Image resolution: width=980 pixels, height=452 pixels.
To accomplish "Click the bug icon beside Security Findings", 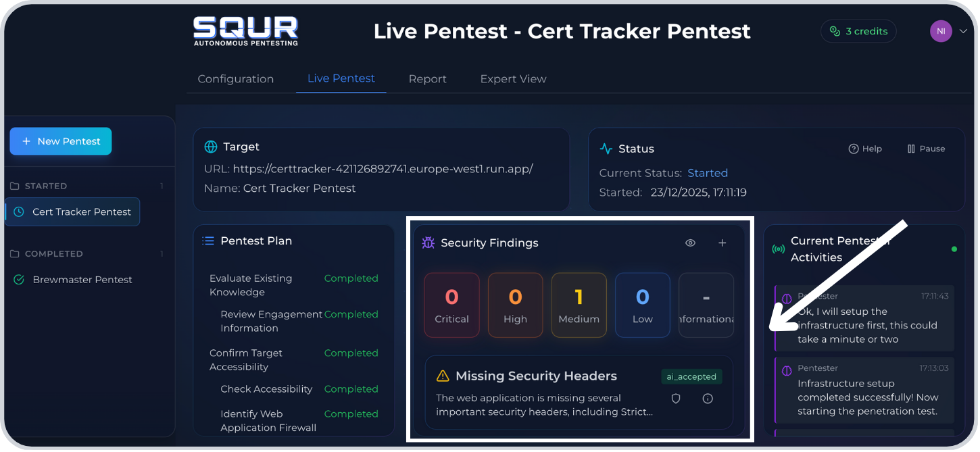I will pos(428,243).
